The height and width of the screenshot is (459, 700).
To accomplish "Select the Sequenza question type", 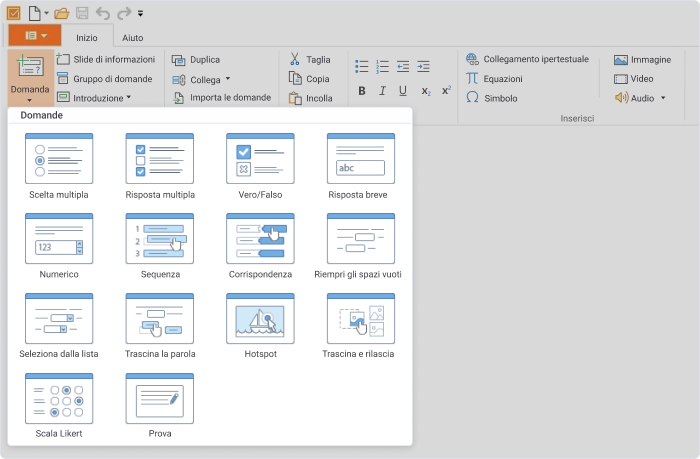I will [160, 246].
